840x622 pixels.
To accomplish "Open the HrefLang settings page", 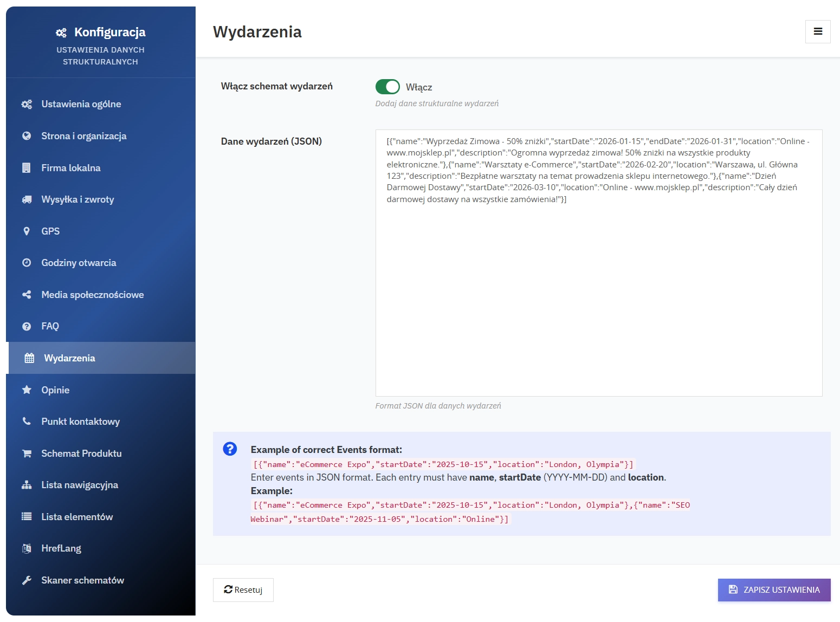I will tap(61, 548).
